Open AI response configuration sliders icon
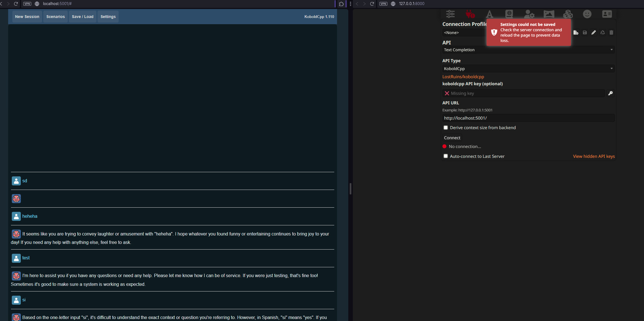Screen dimensions: 644x321 pos(450,14)
